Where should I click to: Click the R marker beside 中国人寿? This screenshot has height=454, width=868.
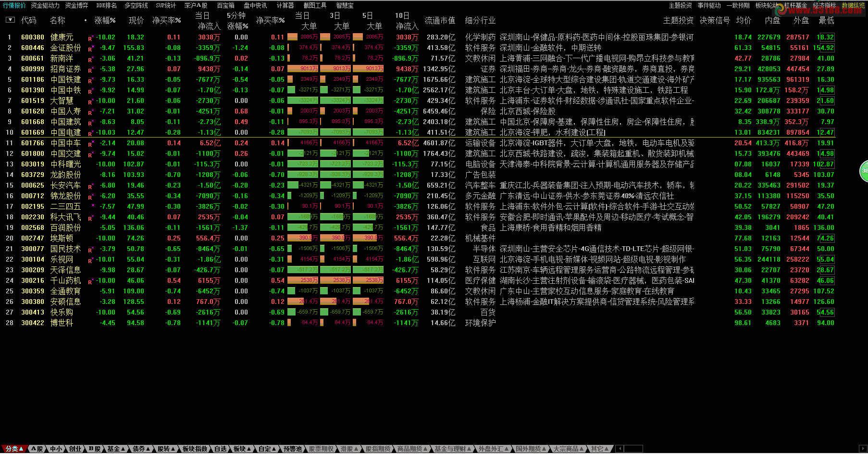point(90,112)
